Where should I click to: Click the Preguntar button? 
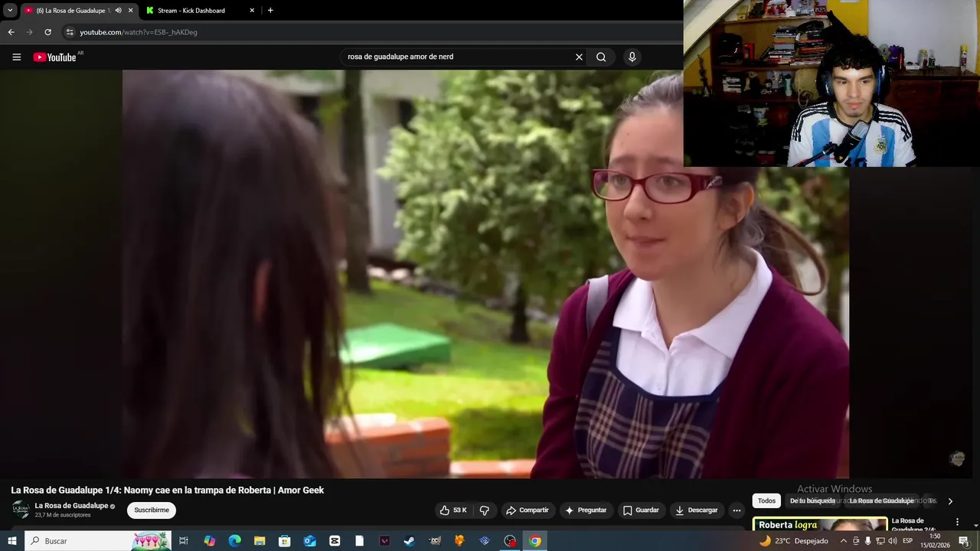[x=586, y=510]
